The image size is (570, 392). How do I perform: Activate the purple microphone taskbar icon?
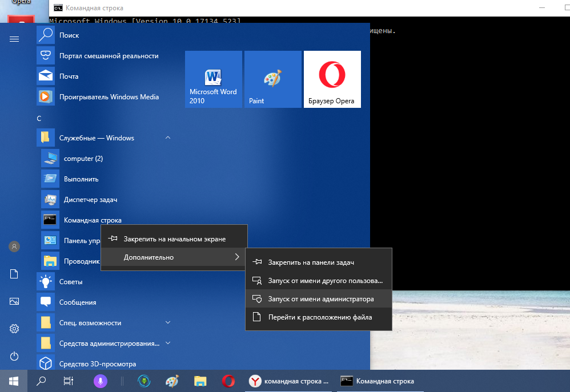tap(101, 381)
